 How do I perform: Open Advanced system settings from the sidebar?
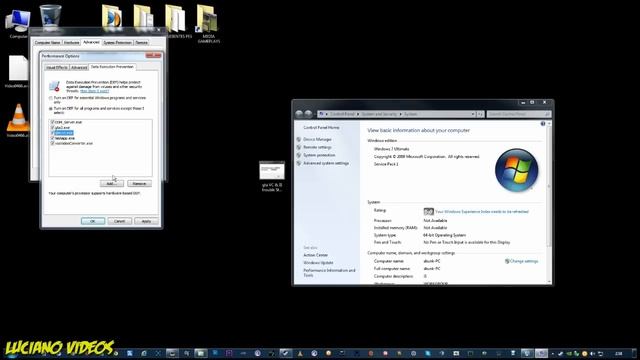pyautogui.click(x=326, y=163)
